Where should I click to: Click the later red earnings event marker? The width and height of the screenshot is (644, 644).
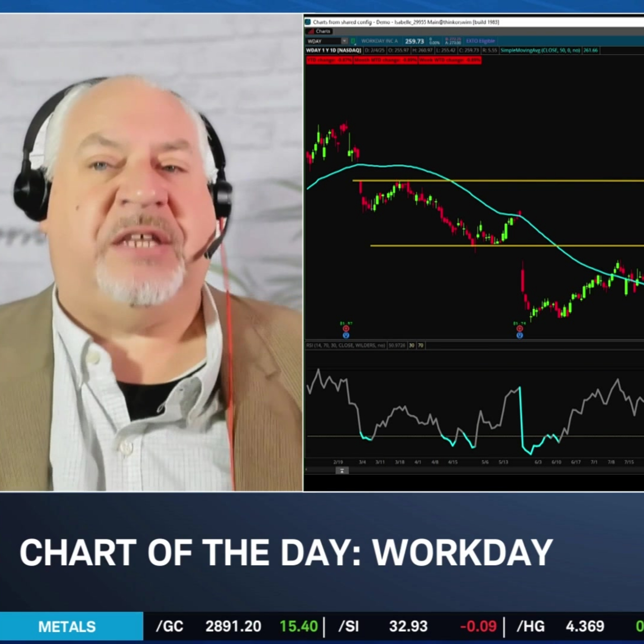click(520, 329)
